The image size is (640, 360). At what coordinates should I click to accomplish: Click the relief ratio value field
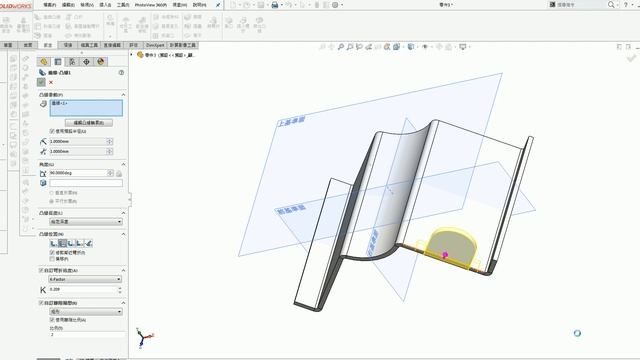click(87, 334)
